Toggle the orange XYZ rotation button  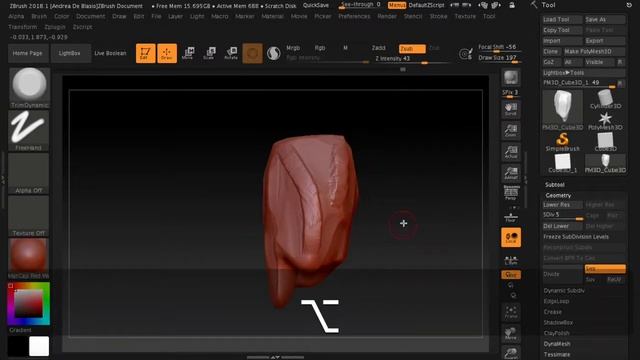coord(511,275)
